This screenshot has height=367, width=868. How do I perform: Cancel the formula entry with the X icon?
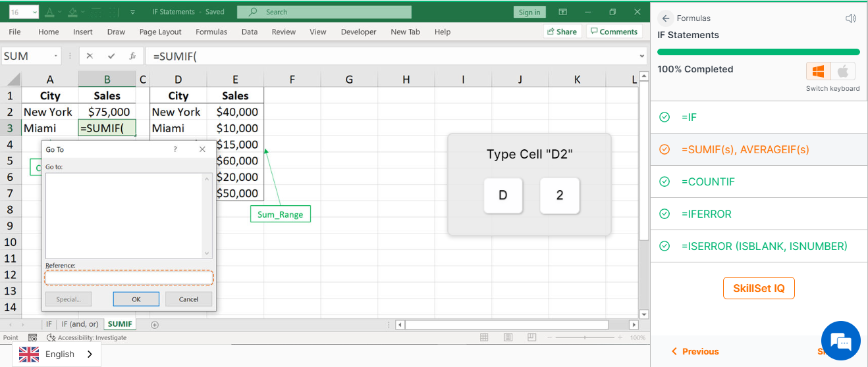coord(90,56)
